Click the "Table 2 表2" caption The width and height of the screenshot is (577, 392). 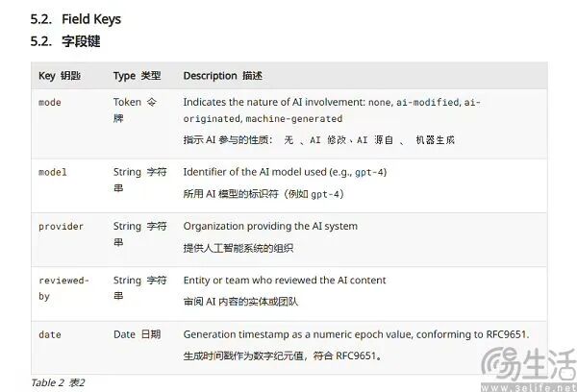coord(59,382)
